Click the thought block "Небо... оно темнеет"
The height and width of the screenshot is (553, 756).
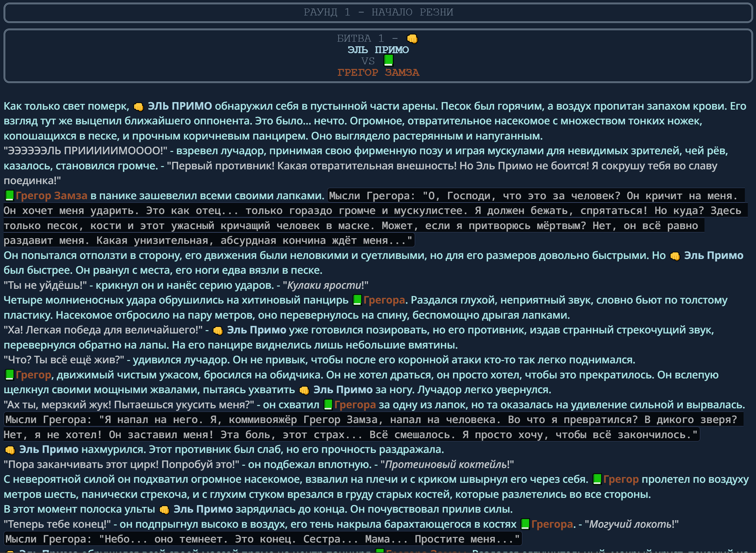pos(262,539)
